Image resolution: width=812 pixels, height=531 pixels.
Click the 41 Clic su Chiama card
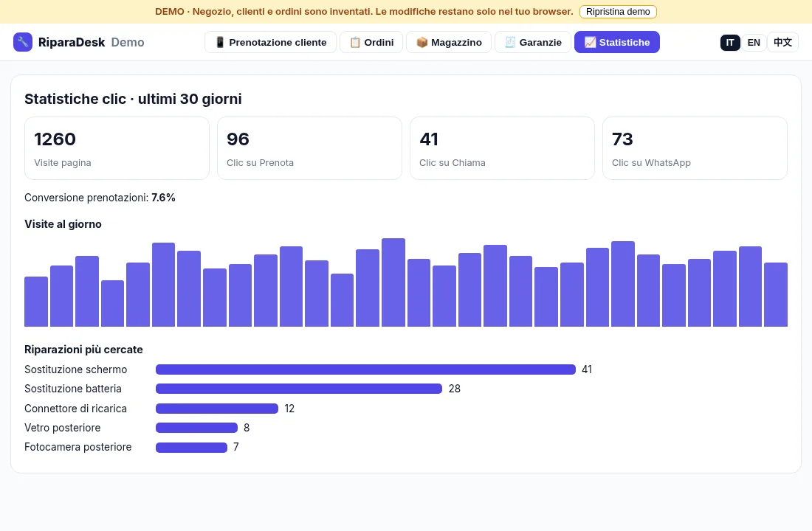click(502, 148)
